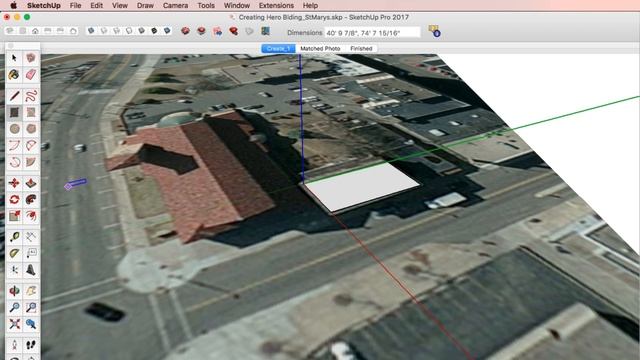
Task: Open 3D Warehouse get models icon
Action: (x=185, y=31)
